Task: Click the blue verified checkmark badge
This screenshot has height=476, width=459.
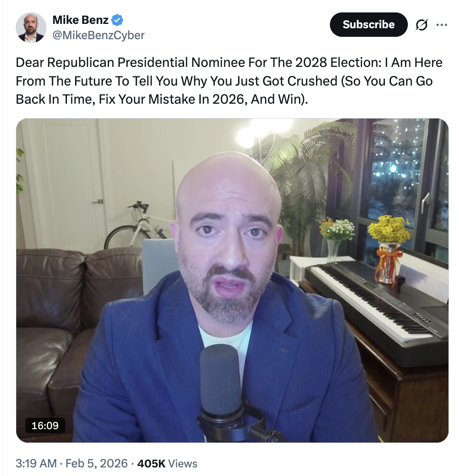Action: (x=117, y=21)
